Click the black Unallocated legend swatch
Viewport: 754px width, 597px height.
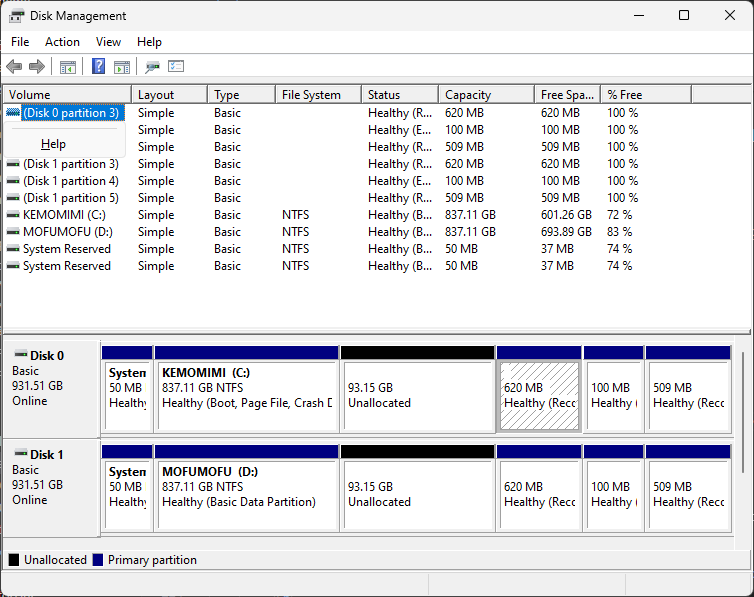14,560
